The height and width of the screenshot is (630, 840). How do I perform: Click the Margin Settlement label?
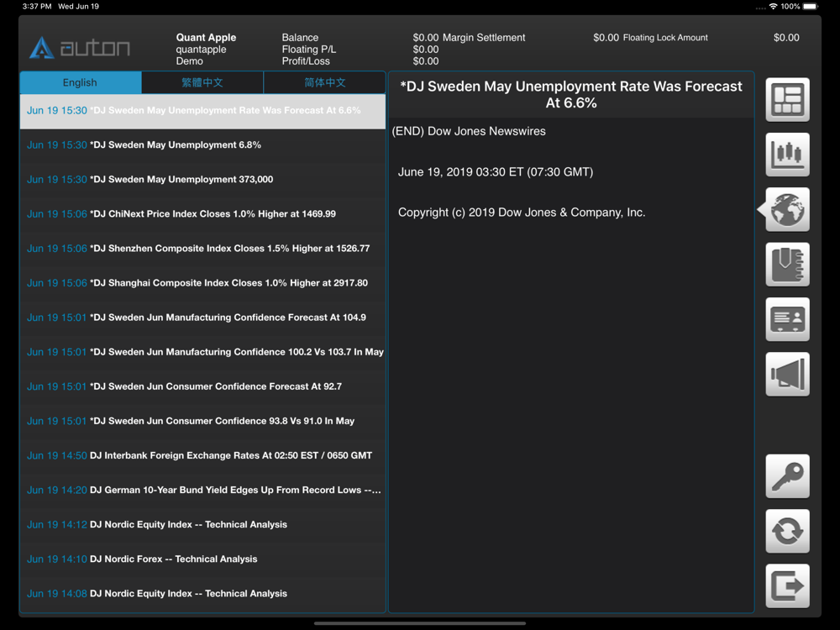coord(484,38)
